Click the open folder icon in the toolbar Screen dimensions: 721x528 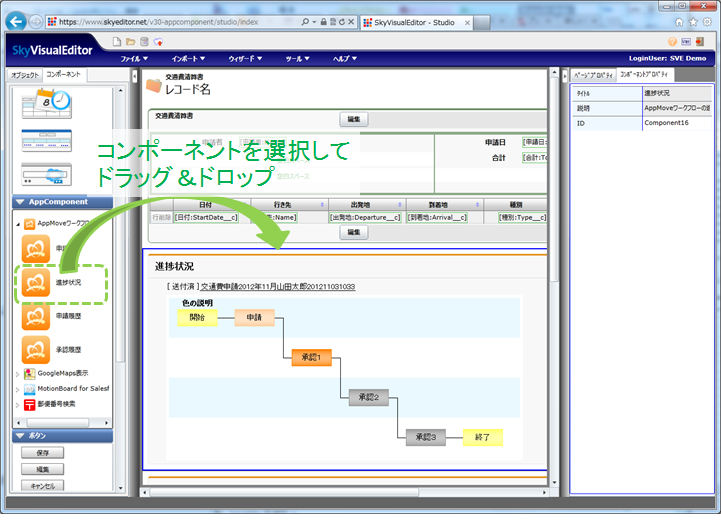pyautogui.click(x=131, y=42)
